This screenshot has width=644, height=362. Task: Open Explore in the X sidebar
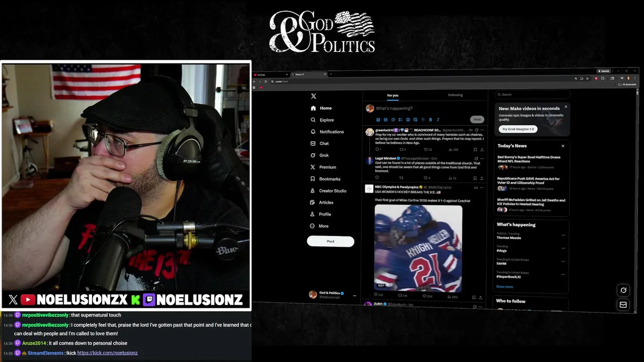(322, 120)
